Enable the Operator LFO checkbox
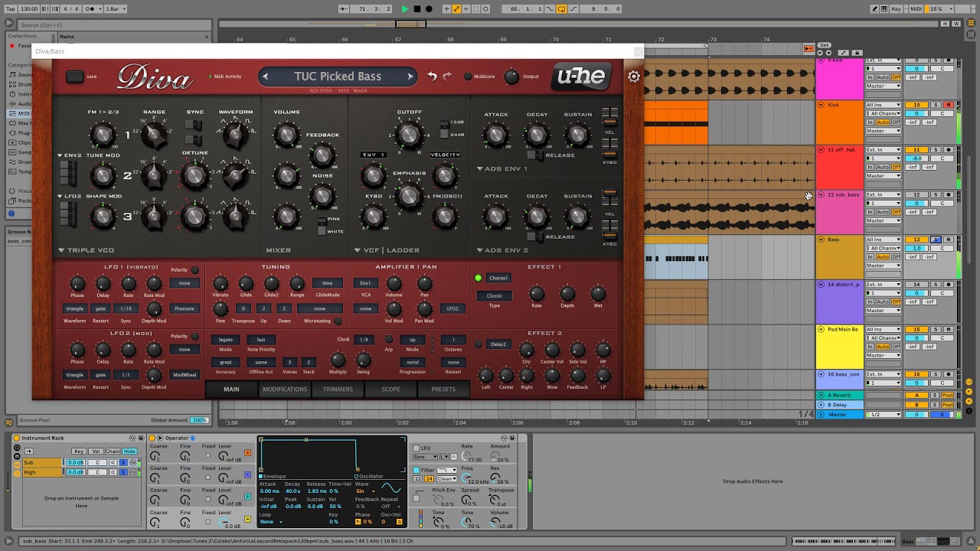980x551 pixels. tap(416, 448)
